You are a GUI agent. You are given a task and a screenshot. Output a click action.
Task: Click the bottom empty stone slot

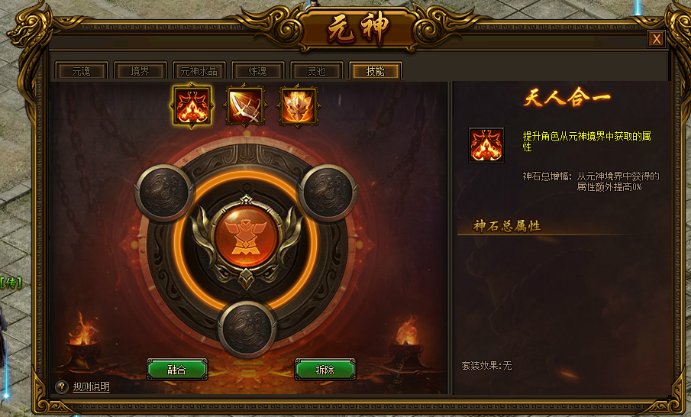pos(247,329)
